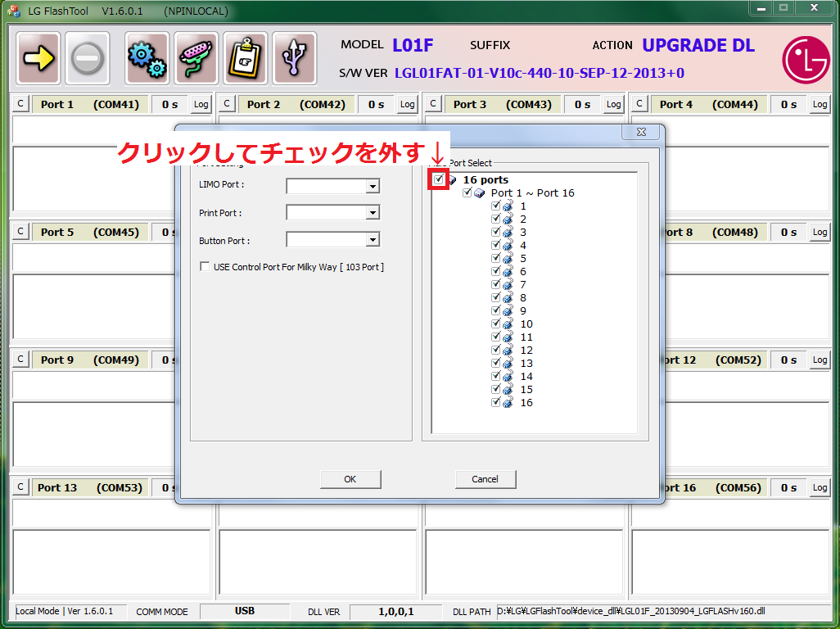Click the C button for Port 2
This screenshot has width=840, height=629.
[227, 104]
